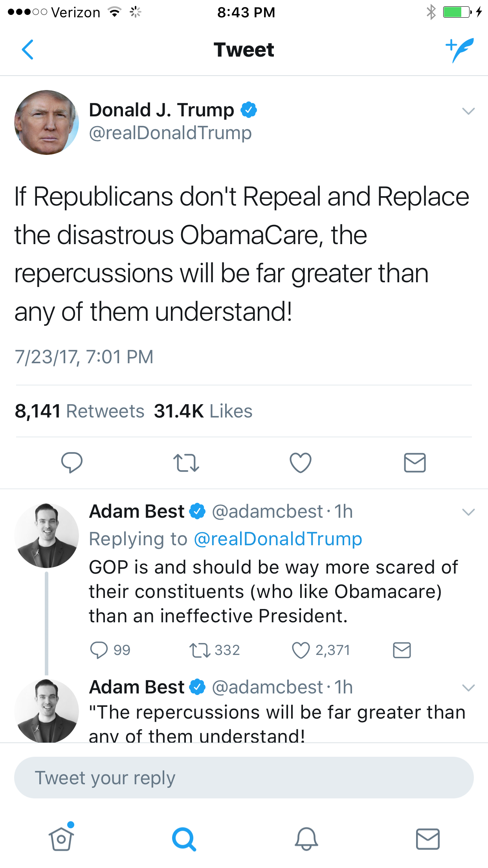Open the @realDonaldTrump mention link

278,539
